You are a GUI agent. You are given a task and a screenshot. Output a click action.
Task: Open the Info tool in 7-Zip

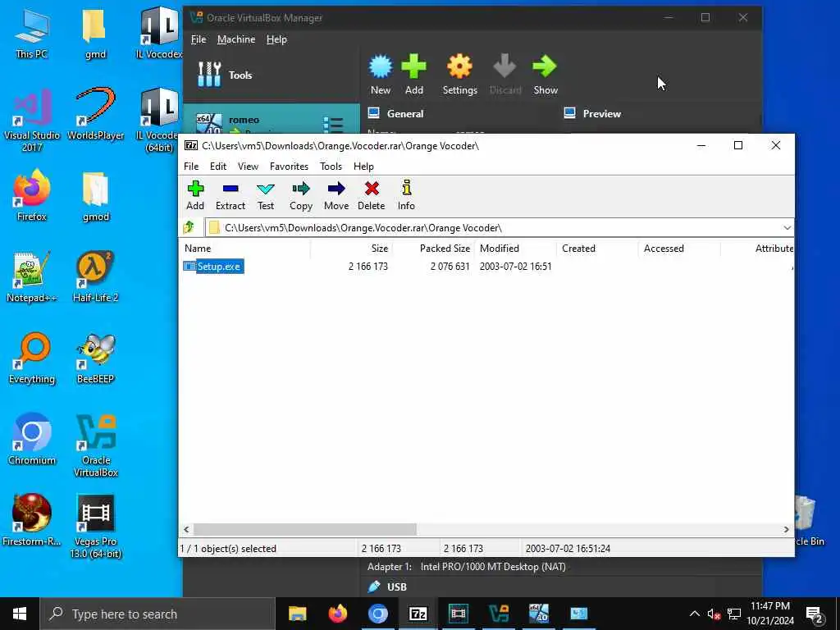tap(406, 195)
